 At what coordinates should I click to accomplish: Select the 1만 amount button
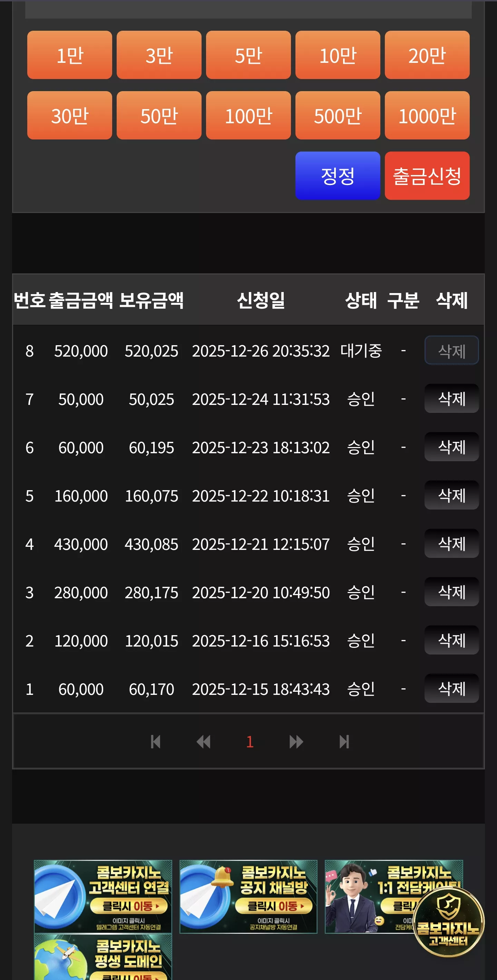(x=70, y=55)
